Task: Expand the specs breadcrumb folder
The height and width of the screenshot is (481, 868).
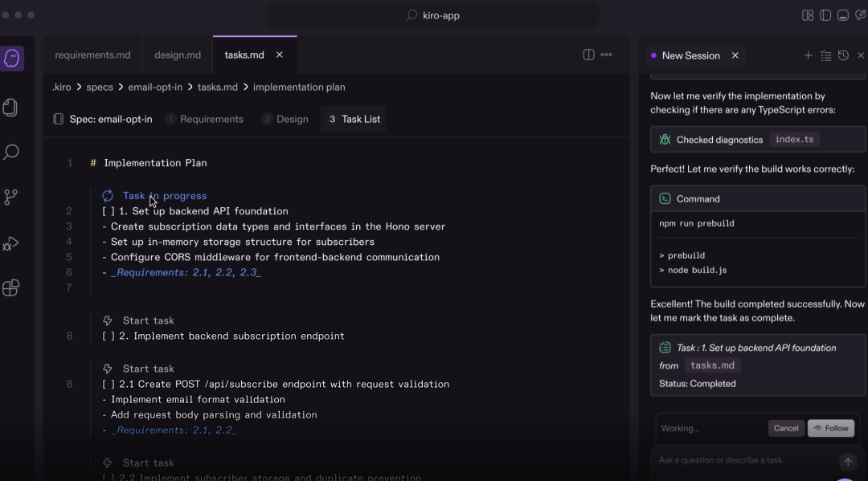Action: 100,87
